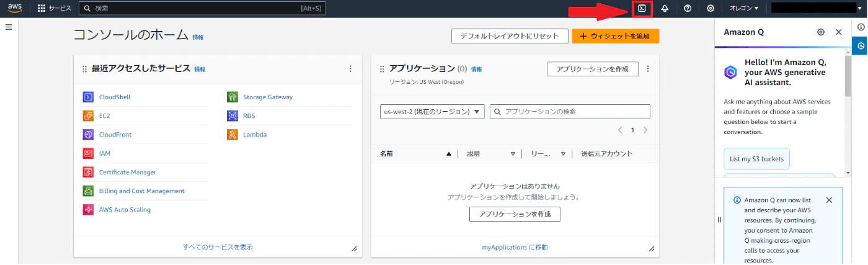Click the ウィジェットを追加 button
Screen dimensions: 868x265
click(x=615, y=36)
